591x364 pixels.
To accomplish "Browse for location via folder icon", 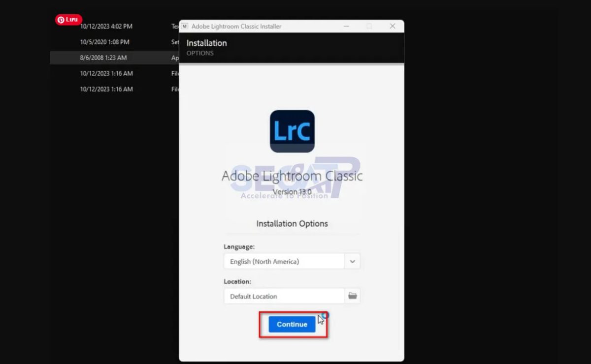I will 352,296.
